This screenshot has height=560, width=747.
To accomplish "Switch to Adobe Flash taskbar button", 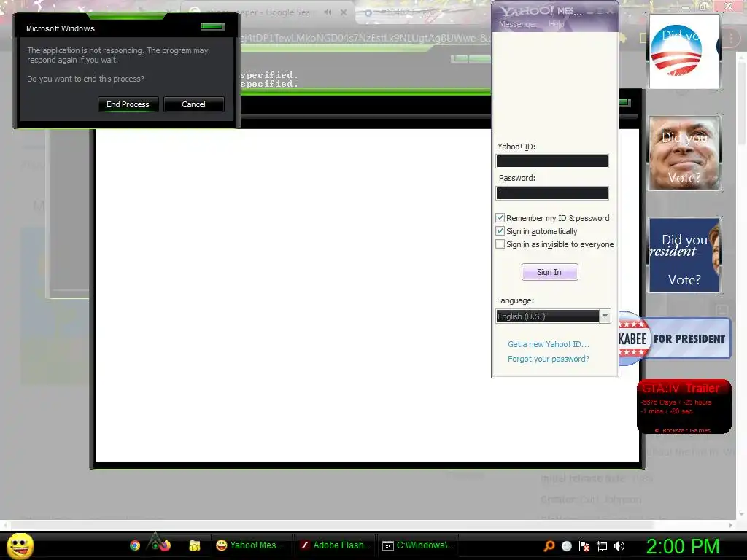I will [x=336, y=545].
